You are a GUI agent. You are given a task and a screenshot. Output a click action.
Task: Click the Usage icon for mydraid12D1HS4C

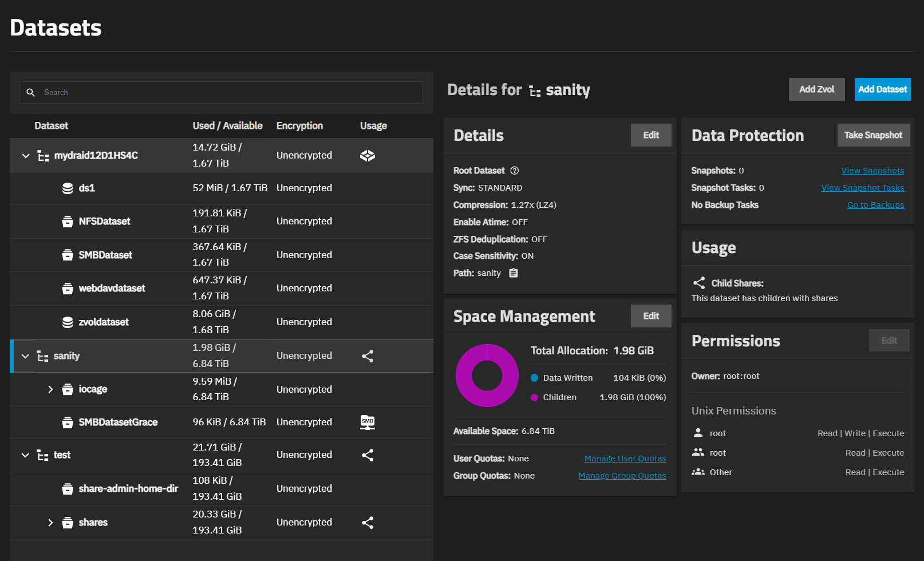[x=367, y=155]
